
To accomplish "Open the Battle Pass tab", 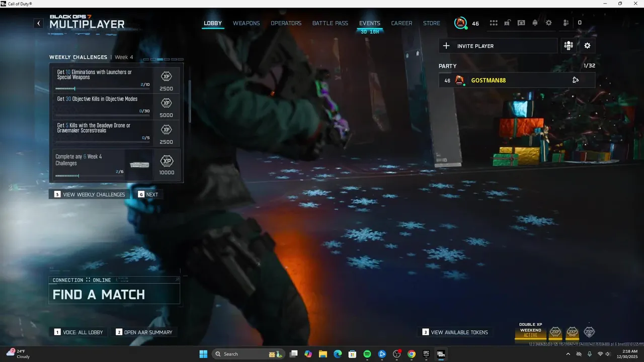I will click(x=330, y=23).
